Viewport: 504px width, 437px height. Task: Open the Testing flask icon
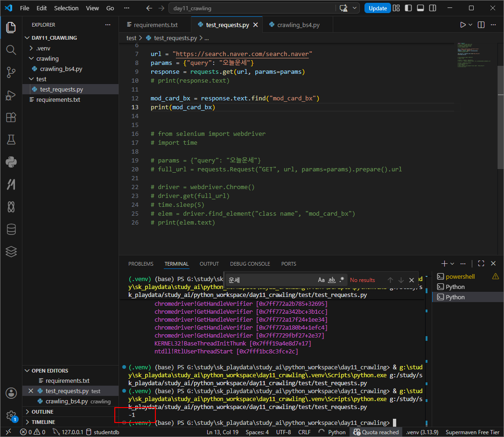[x=11, y=140]
